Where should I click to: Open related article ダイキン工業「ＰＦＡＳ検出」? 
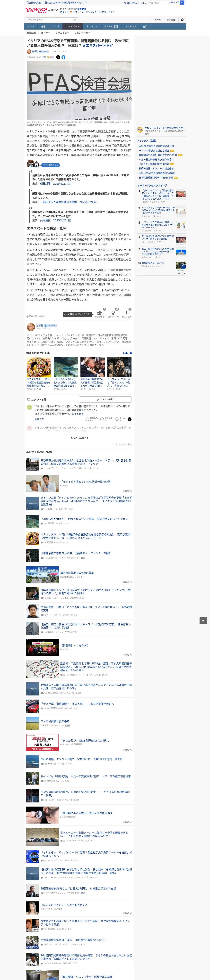(x=86, y=501)
